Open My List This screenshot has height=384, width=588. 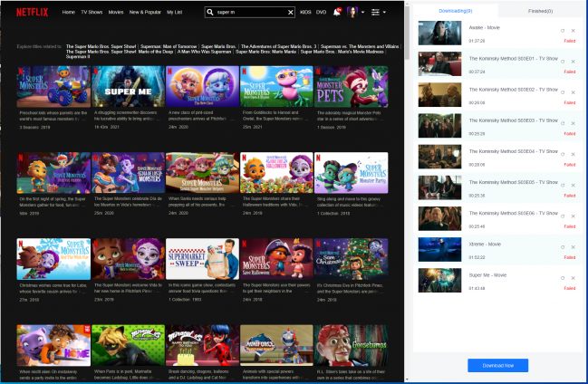click(175, 12)
